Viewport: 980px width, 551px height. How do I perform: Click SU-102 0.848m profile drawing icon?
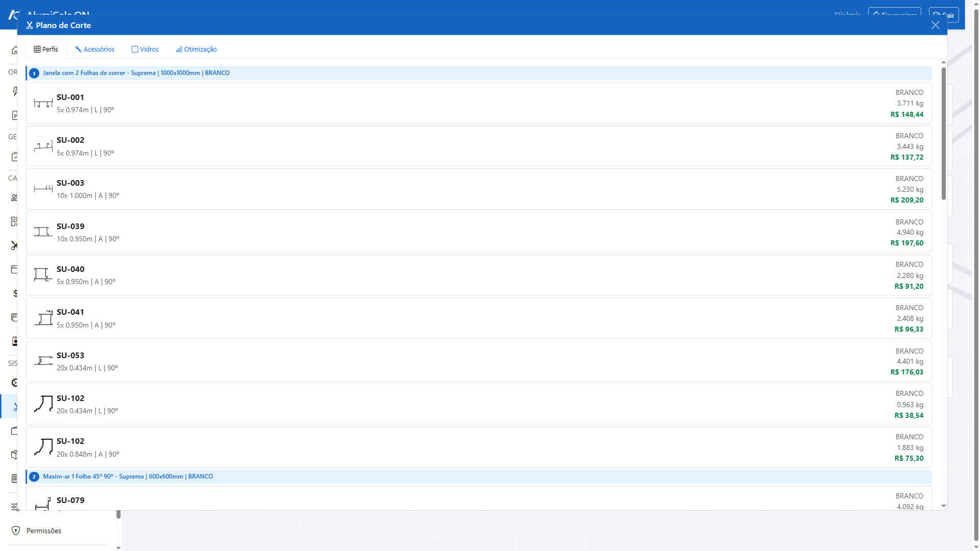pos(43,447)
